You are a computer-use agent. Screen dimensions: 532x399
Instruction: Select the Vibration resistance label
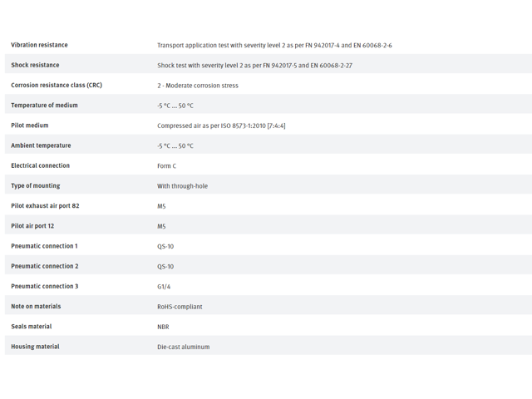coord(39,45)
